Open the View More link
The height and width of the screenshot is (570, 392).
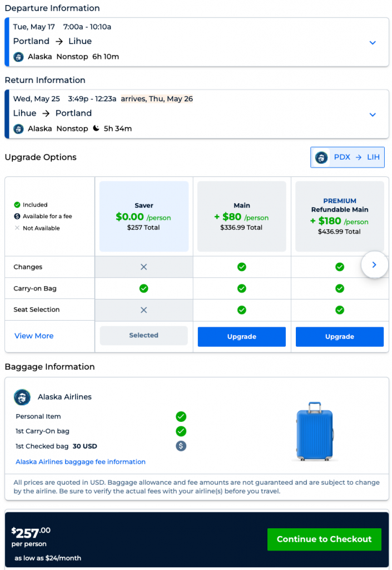34,336
